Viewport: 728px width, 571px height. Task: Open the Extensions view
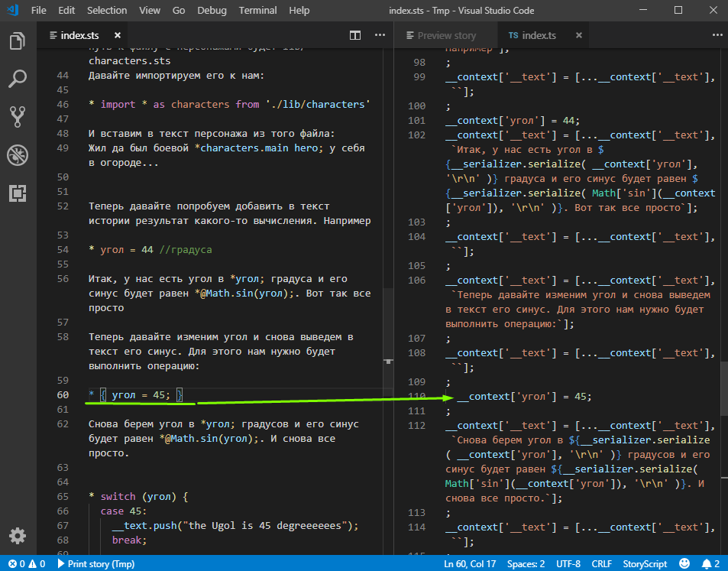click(x=17, y=193)
